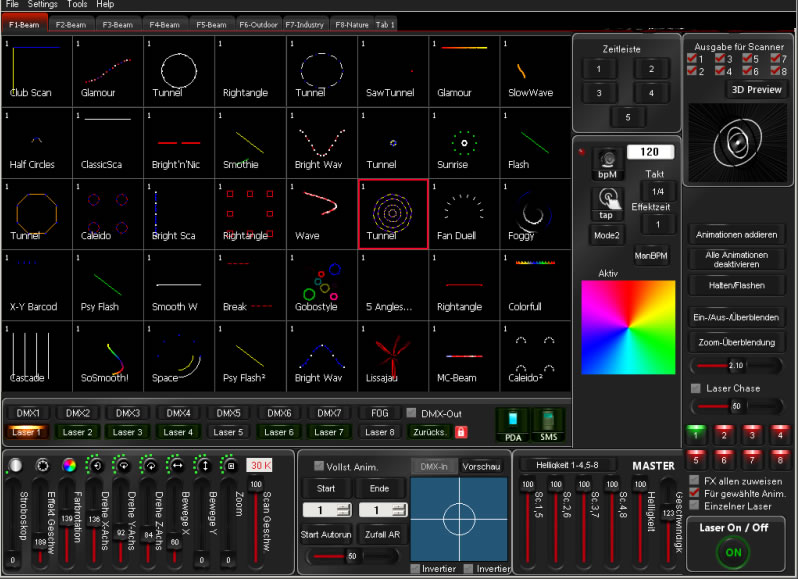Enable the Laser Chase checkbox
Viewport: 798px width, 579px height.
pos(695,388)
